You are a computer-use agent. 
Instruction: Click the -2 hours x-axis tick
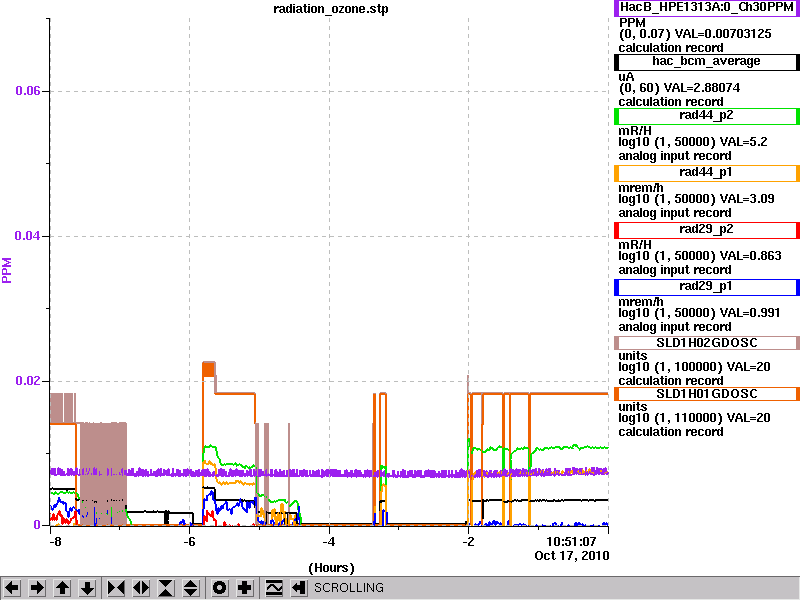coord(468,541)
